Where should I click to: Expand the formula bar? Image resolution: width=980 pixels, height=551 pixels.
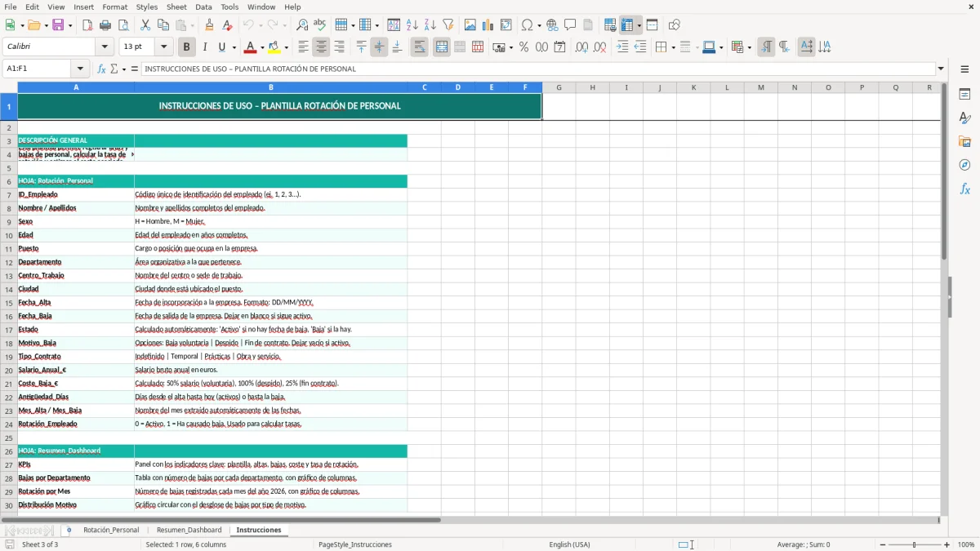[941, 69]
